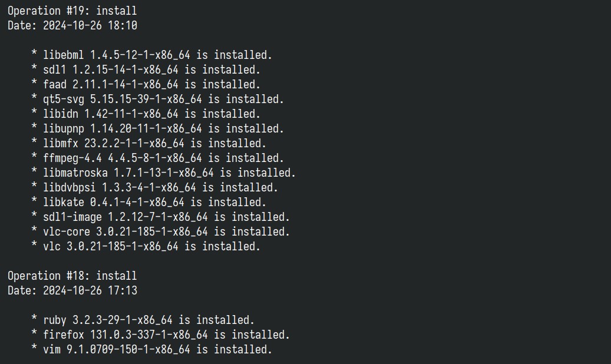This screenshot has width=611, height=364.
Task: Select the vlc-core 3.0.21-185-1 line
Action: [x=160, y=232]
